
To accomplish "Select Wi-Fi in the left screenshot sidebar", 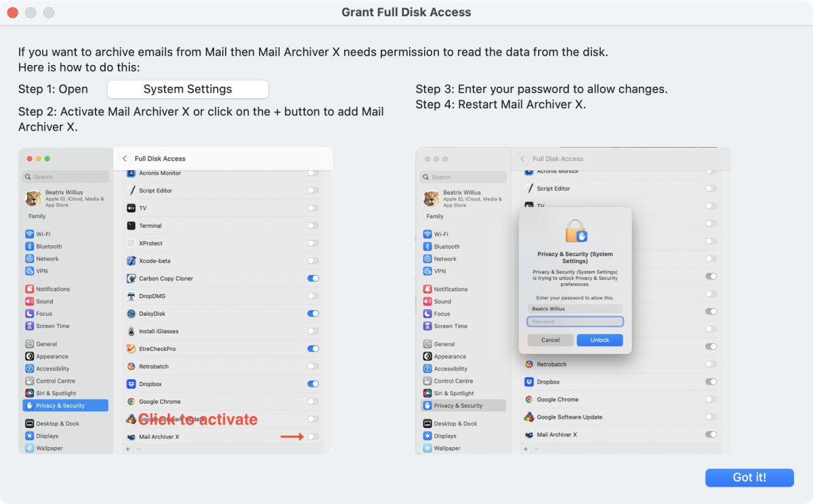I will (x=43, y=234).
